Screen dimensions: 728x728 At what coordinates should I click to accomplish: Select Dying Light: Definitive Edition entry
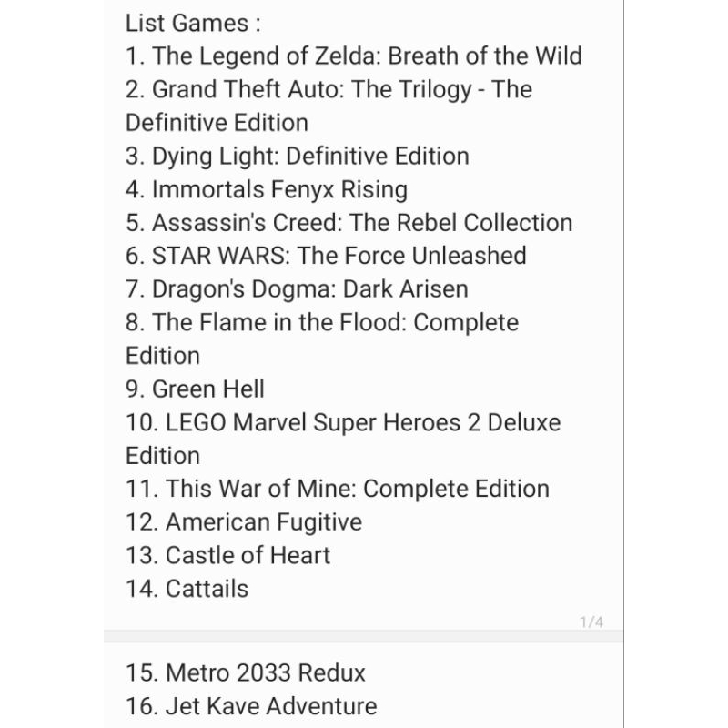298,156
